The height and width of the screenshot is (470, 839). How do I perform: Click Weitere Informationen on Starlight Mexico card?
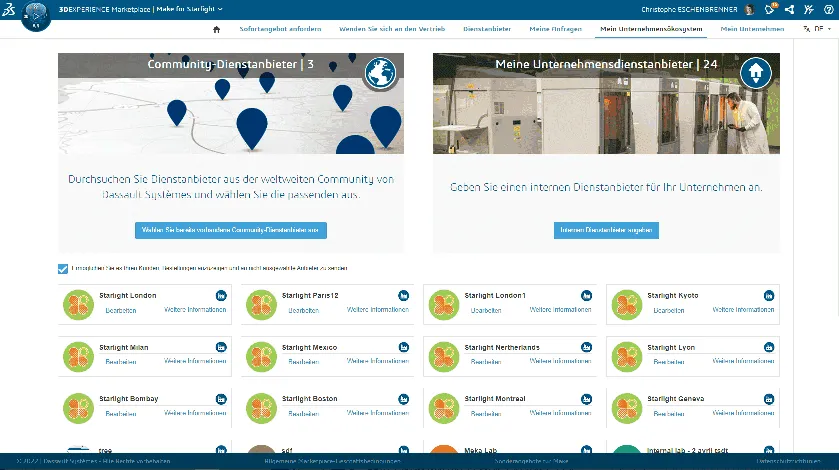(x=378, y=361)
